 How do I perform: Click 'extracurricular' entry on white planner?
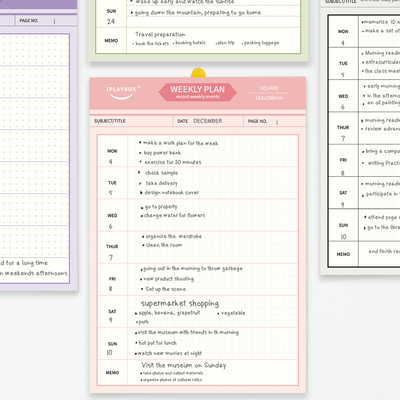[x=382, y=62]
